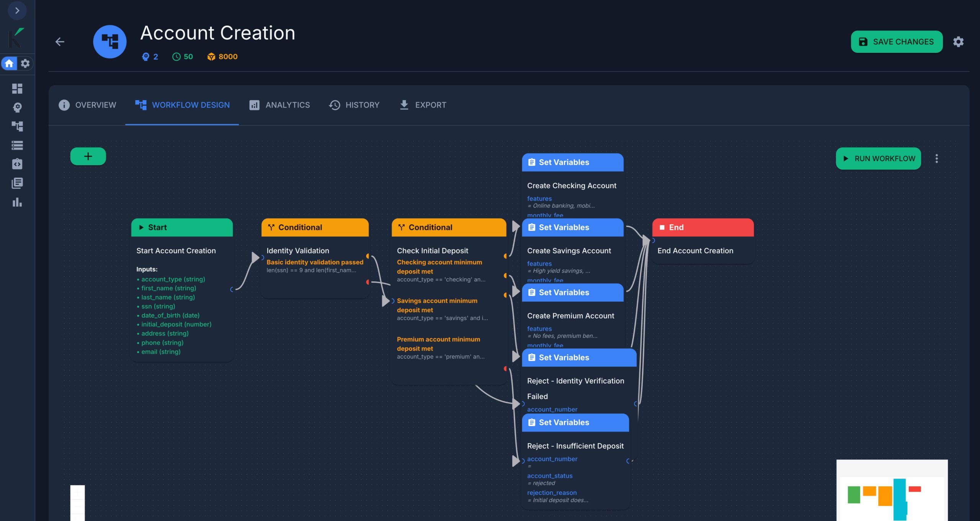The height and width of the screenshot is (521, 980).
Task: Click the stop icon on End node
Action: click(662, 227)
